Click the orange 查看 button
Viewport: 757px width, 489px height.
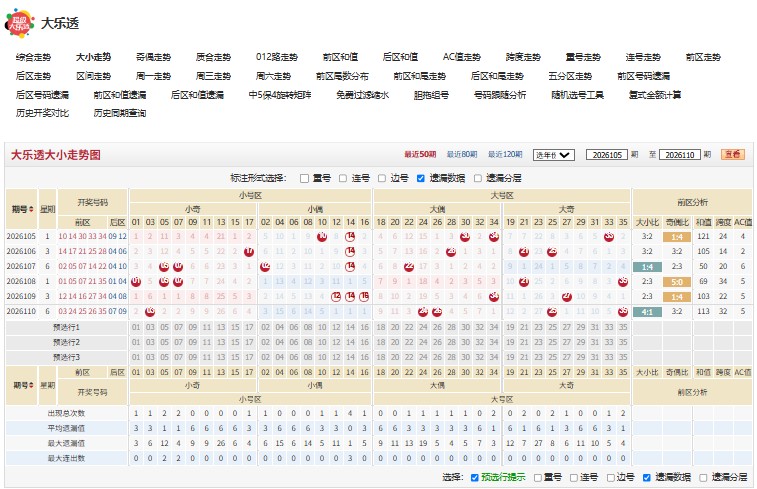point(733,154)
